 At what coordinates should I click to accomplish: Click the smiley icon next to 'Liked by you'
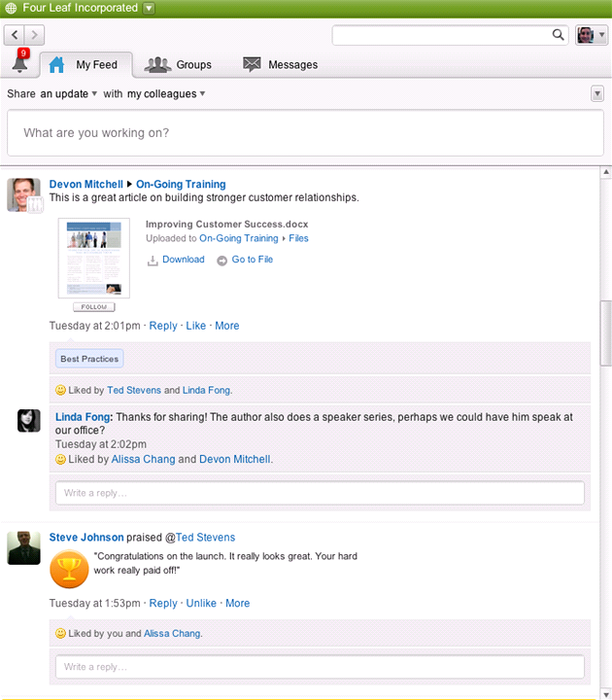pos(60,633)
